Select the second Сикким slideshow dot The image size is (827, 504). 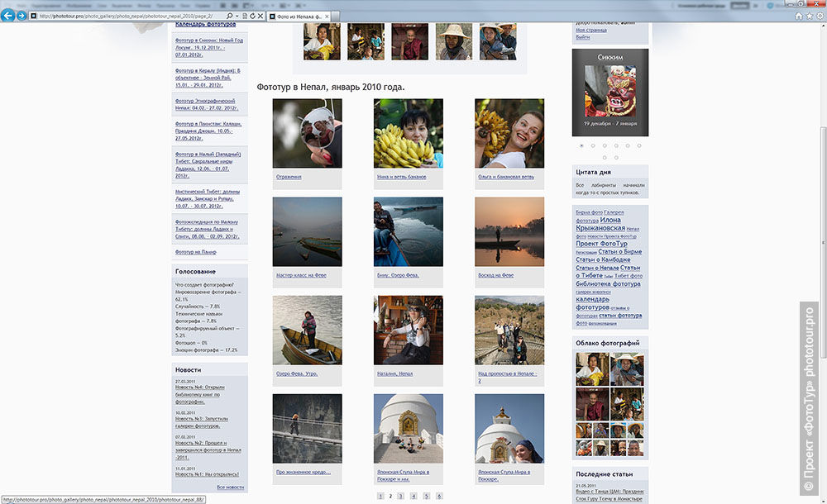pos(593,145)
